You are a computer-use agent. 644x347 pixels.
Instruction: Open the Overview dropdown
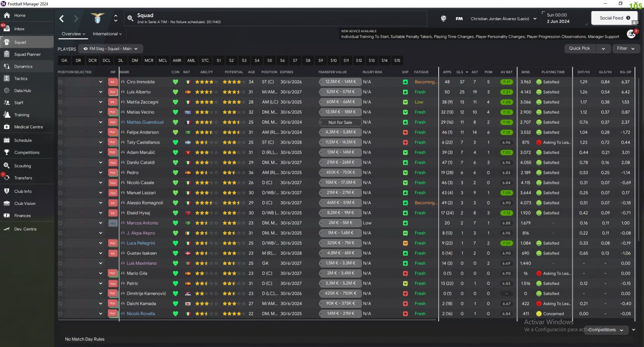(x=73, y=34)
